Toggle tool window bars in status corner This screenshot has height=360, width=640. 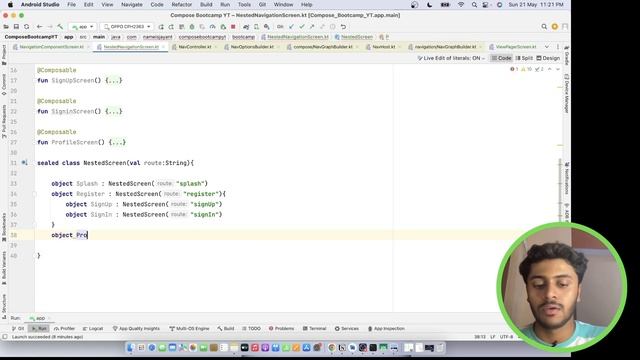(x=5, y=337)
